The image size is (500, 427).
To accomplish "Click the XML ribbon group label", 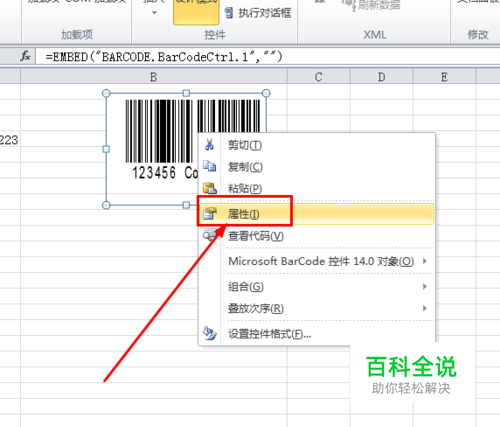I will (375, 35).
